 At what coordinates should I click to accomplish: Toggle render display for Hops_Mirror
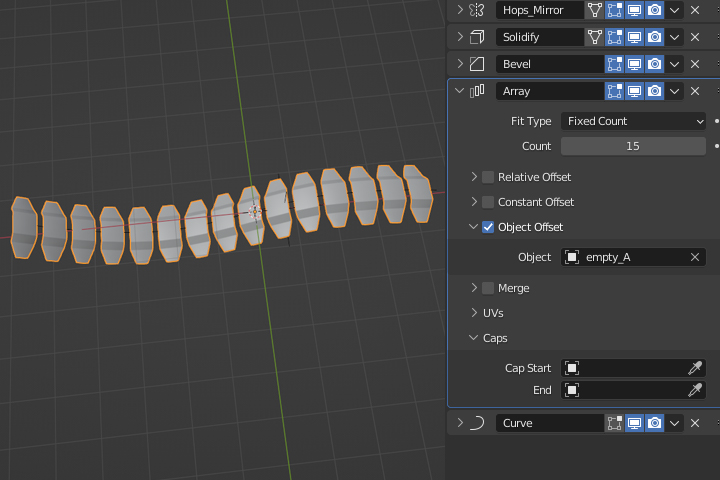coord(654,10)
